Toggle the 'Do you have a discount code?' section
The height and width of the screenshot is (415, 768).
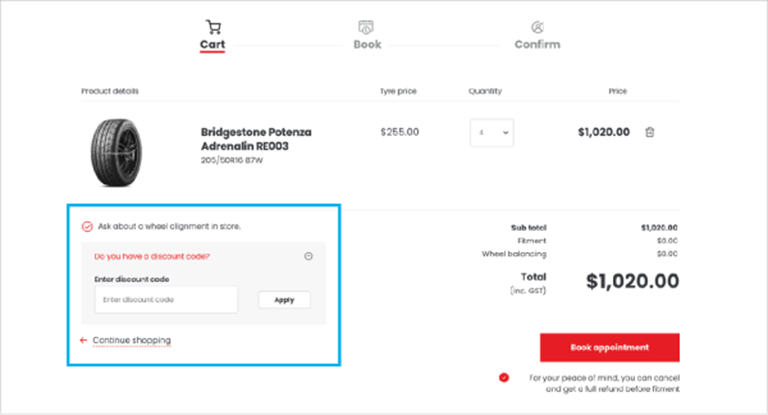tap(152, 256)
